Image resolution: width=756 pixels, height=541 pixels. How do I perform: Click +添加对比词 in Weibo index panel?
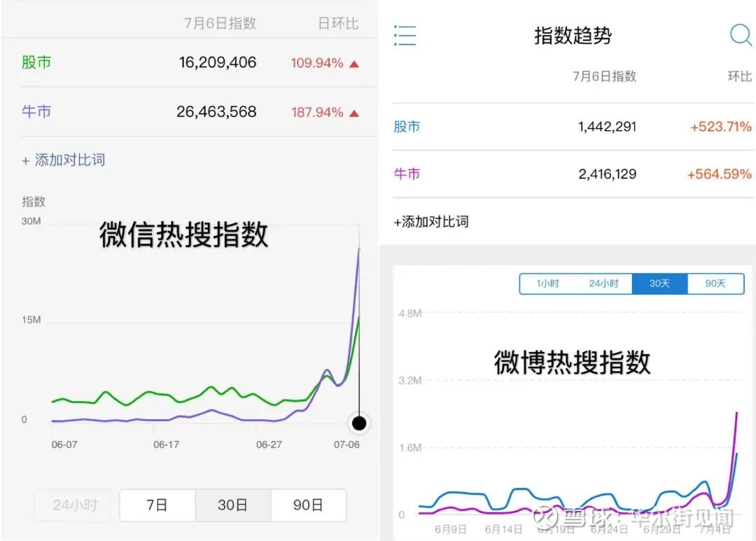(431, 222)
